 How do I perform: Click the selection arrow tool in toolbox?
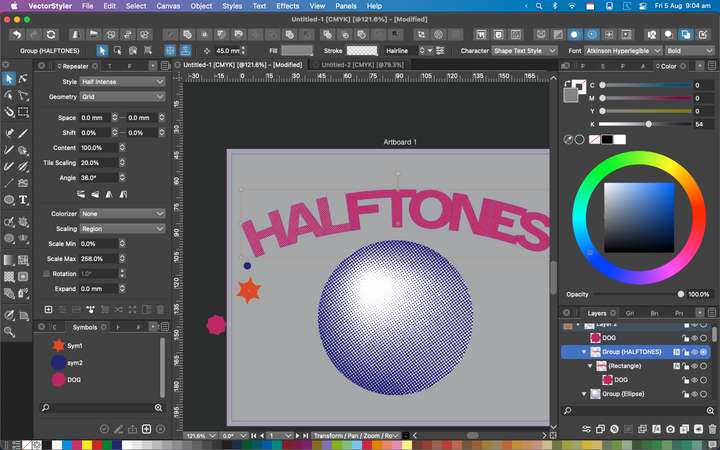click(x=9, y=78)
